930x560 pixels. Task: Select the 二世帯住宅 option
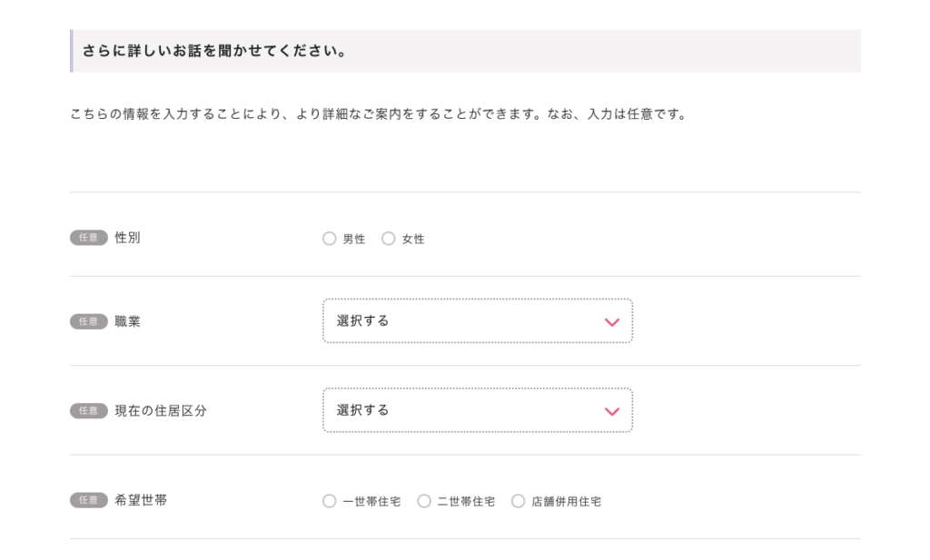click(423, 500)
